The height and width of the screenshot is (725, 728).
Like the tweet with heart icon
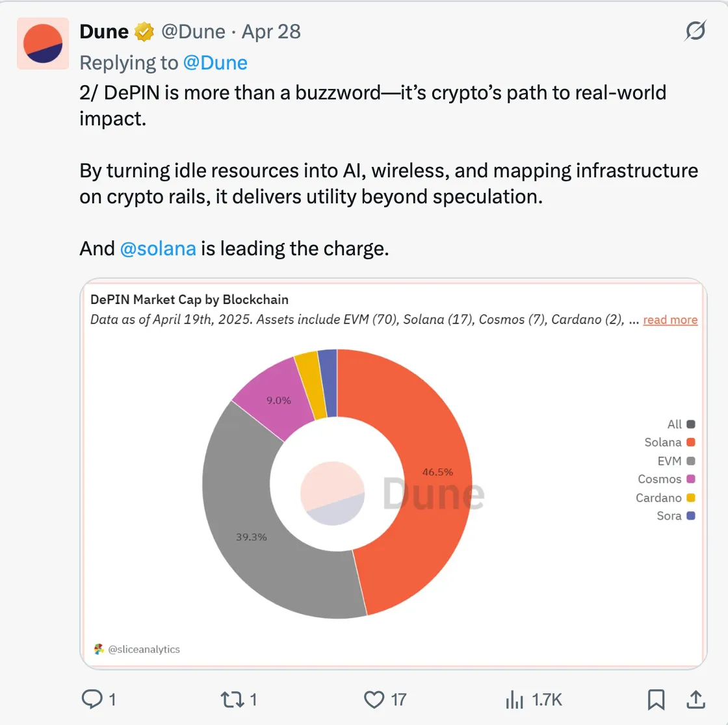pos(374,699)
